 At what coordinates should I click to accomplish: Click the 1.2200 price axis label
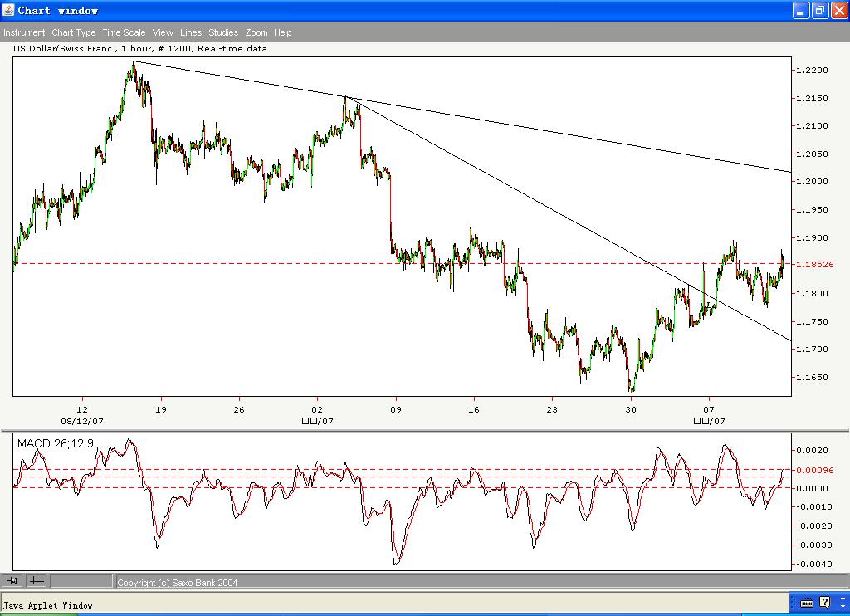point(812,70)
